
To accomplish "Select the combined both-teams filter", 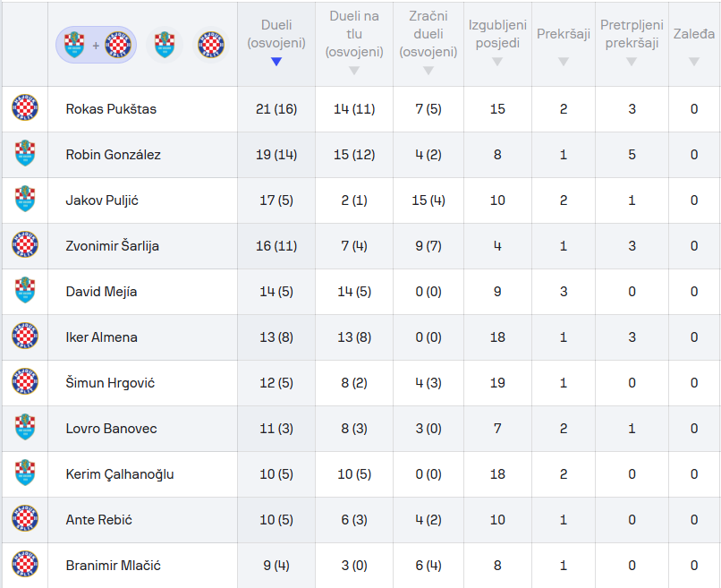I will coord(96,44).
